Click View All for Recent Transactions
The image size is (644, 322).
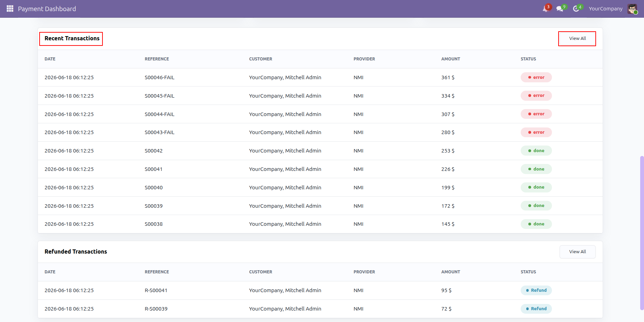[x=577, y=39]
